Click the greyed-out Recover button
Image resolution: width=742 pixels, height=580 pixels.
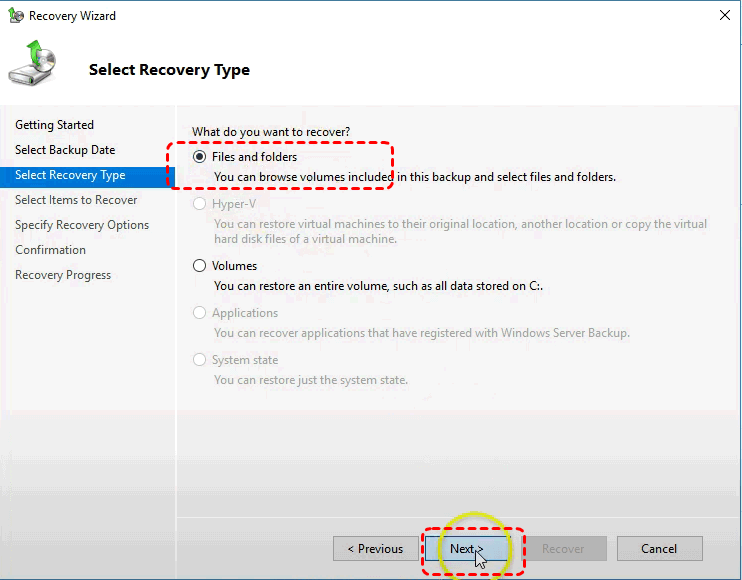(x=563, y=549)
